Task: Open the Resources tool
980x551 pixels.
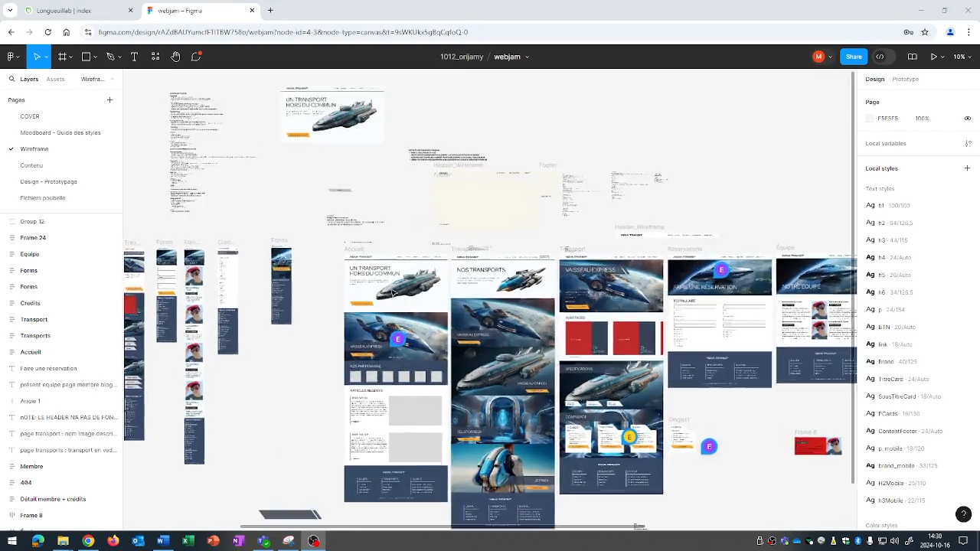Action: coord(155,57)
